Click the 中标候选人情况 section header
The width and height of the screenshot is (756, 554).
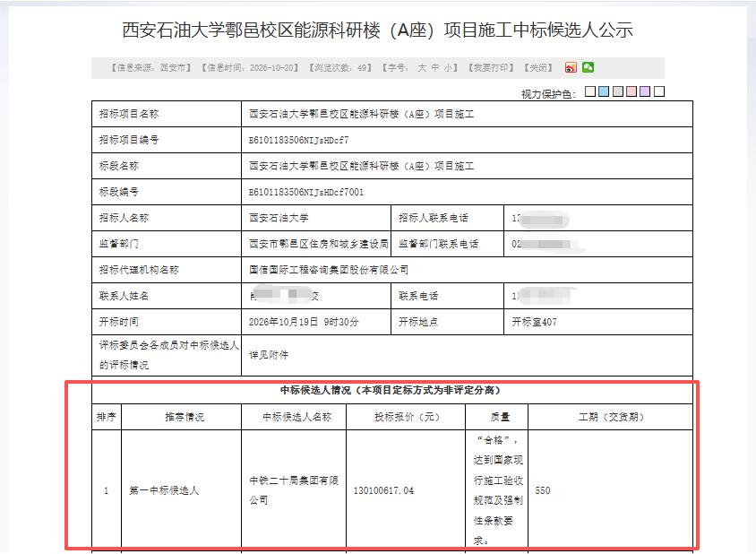point(392,391)
